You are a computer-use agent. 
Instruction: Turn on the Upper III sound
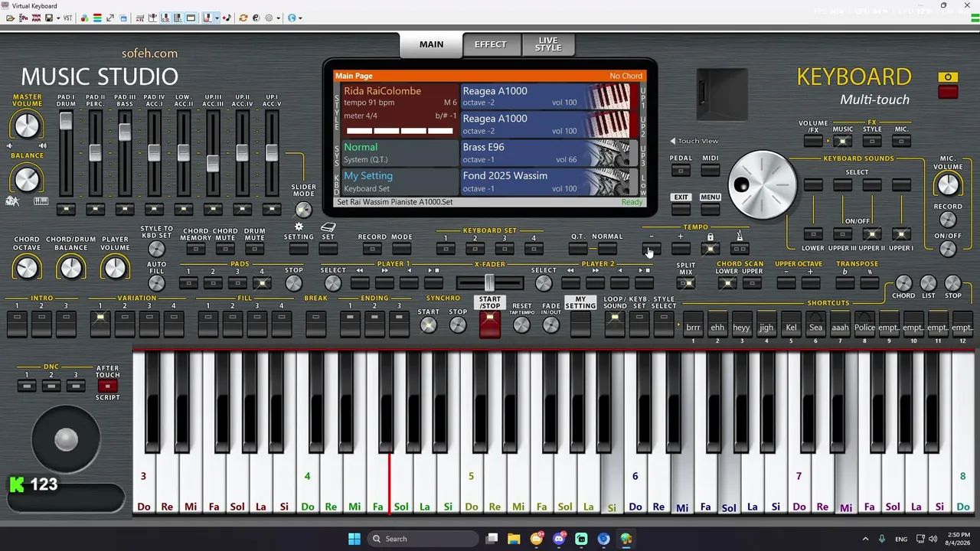(842, 234)
